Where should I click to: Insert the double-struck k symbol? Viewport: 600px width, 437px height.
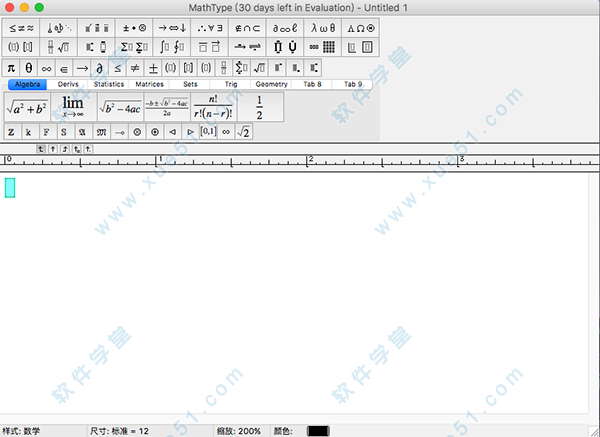(x=29, y=132)
